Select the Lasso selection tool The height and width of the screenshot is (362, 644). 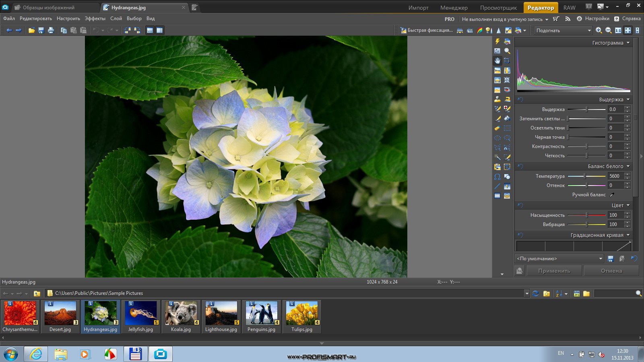[x=507, y=138]
